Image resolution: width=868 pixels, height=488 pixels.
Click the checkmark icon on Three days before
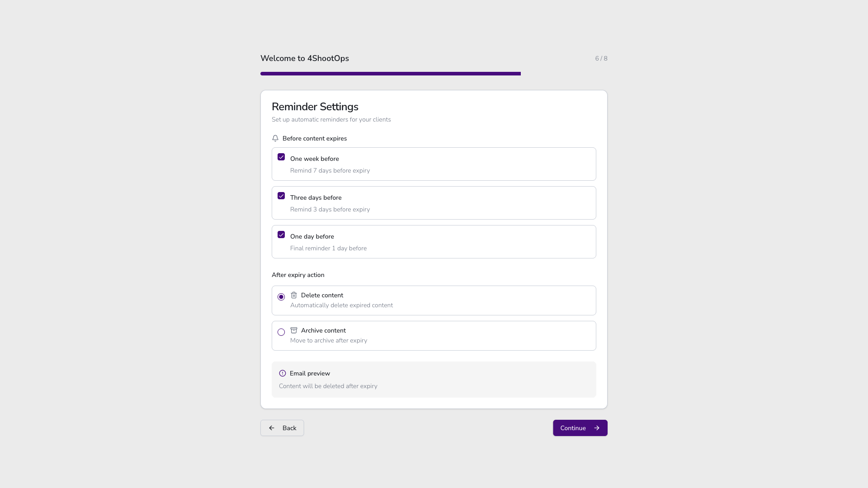pyautogui.click(x=281, y=196)
